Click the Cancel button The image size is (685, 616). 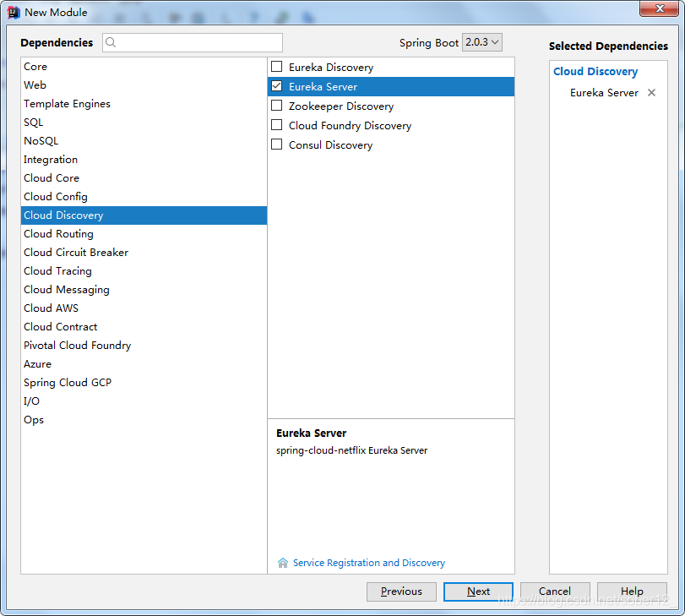pyautogui.click(x=555, y=591)
